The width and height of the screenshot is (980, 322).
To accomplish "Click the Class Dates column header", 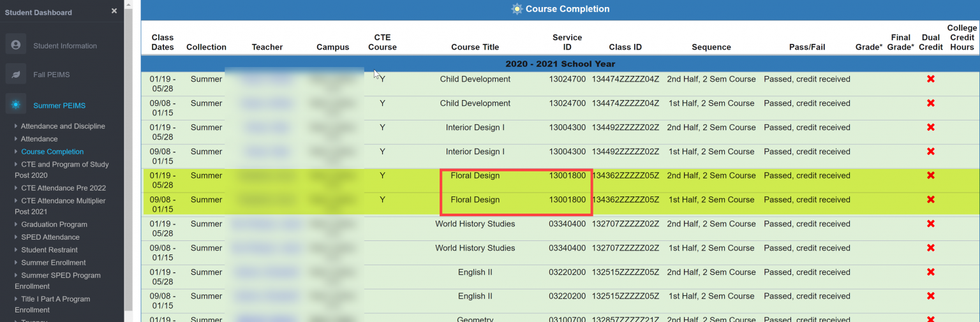I will 163,42.
